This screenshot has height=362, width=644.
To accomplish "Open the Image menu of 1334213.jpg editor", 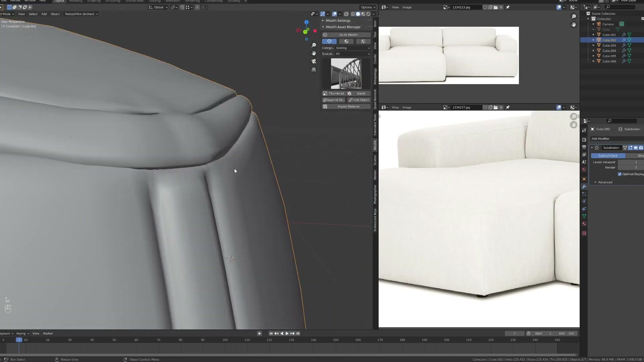I will point(407,7).
